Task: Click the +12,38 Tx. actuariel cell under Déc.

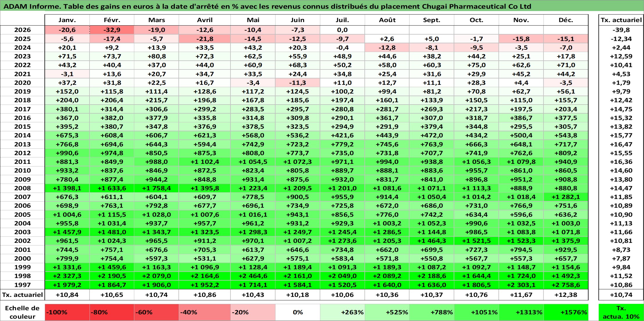Action: pyautogui.click(x=566, y=295)
